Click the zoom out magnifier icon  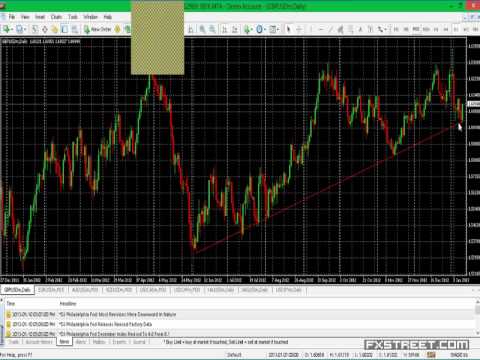pos(212,29)
